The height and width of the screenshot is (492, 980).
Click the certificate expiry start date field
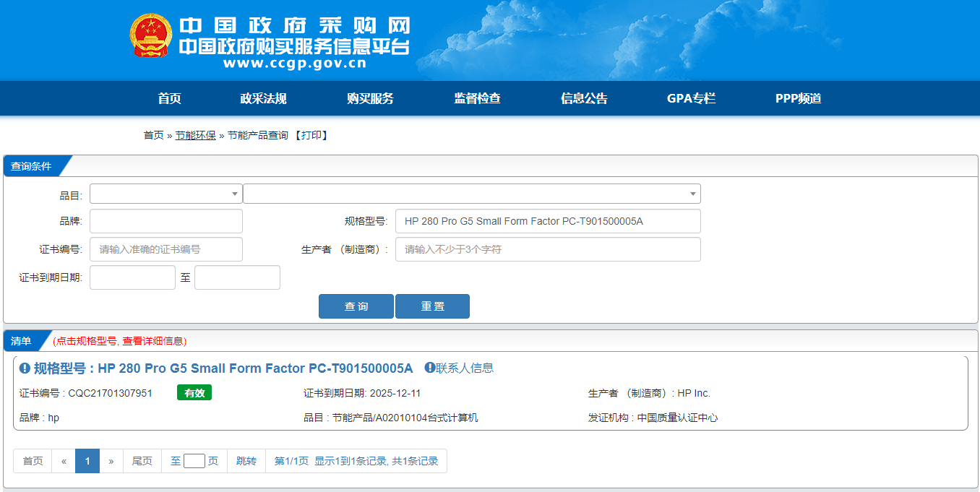(x=132, y=277)
